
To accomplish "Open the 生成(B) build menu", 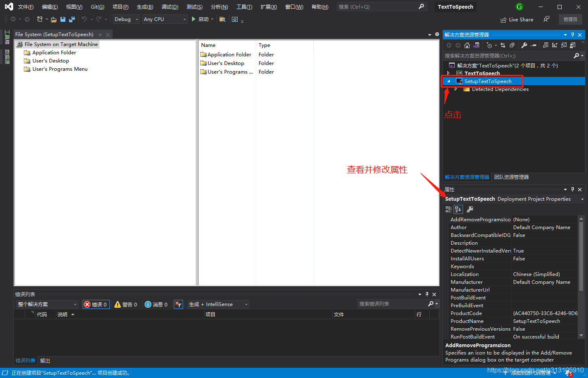I will 145,7.
